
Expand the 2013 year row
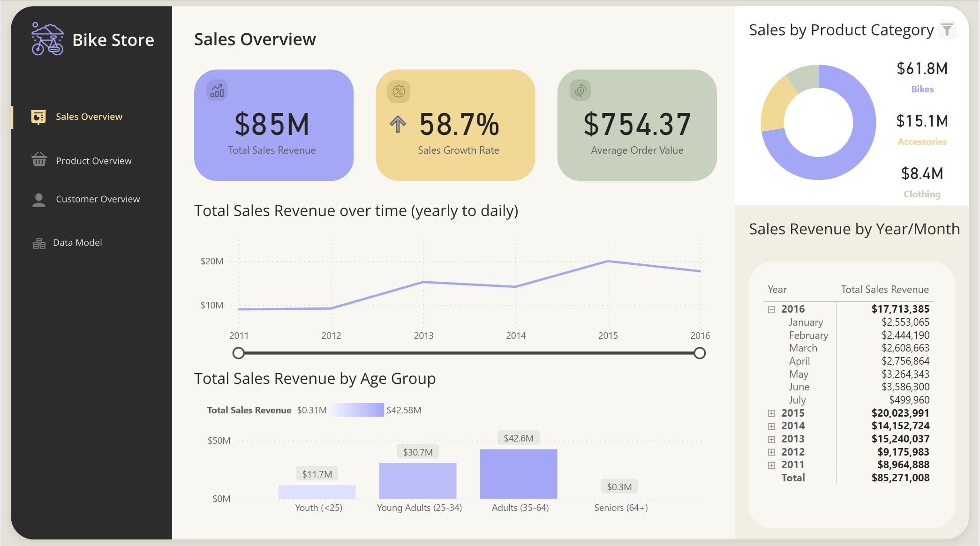click(771, 439)
